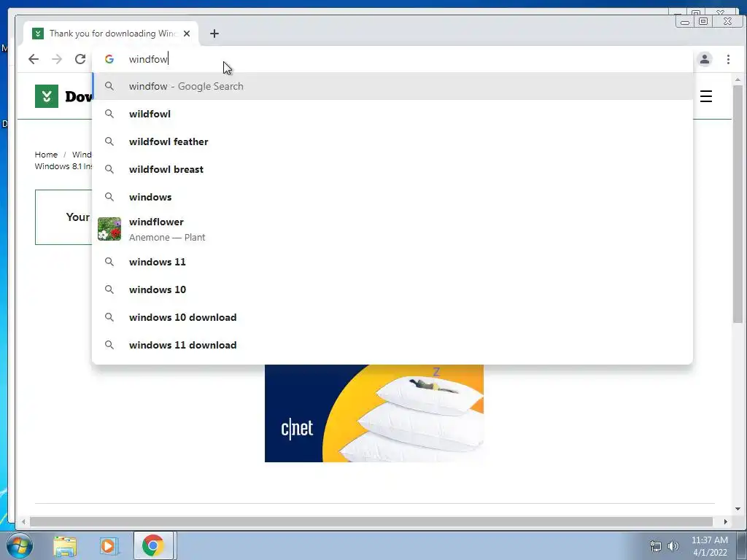Image resolution: width=747 pixels, height=560 pixels.
Task: Select the 'windows 10' suggestion
Action: click(x=392, y=289)
